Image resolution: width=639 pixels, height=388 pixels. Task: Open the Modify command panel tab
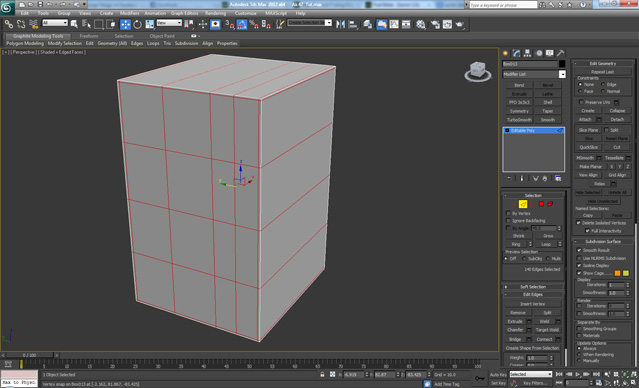pyautogui.click(x=516, y=53)
